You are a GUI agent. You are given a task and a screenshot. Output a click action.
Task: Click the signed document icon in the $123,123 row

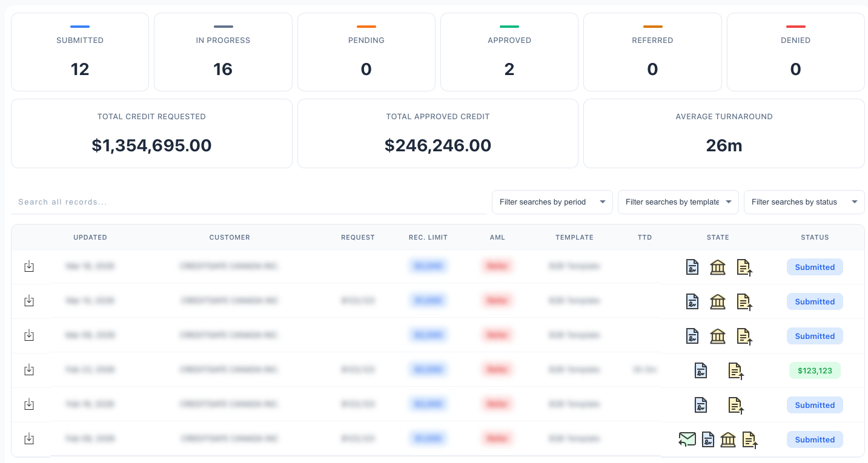pyautogui.click(x=701, y=370)
